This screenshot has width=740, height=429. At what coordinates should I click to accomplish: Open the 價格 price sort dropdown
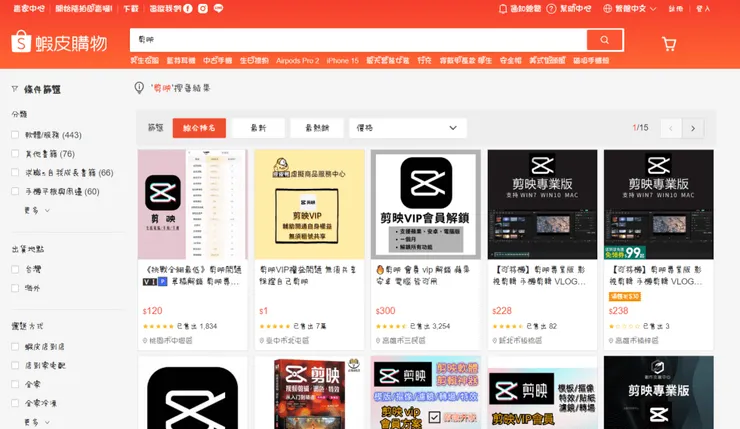pyautogui.click(x=408, y=128)
